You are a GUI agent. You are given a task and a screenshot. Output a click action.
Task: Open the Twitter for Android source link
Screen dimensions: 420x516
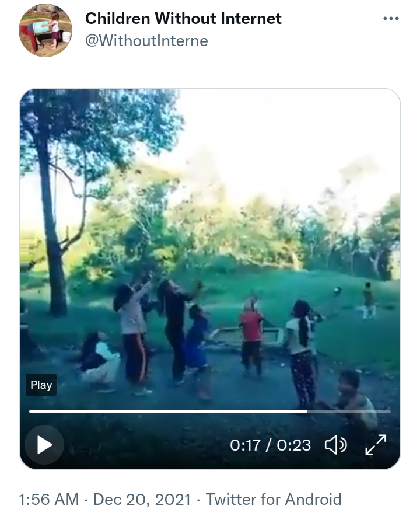(x=274, y=499)
